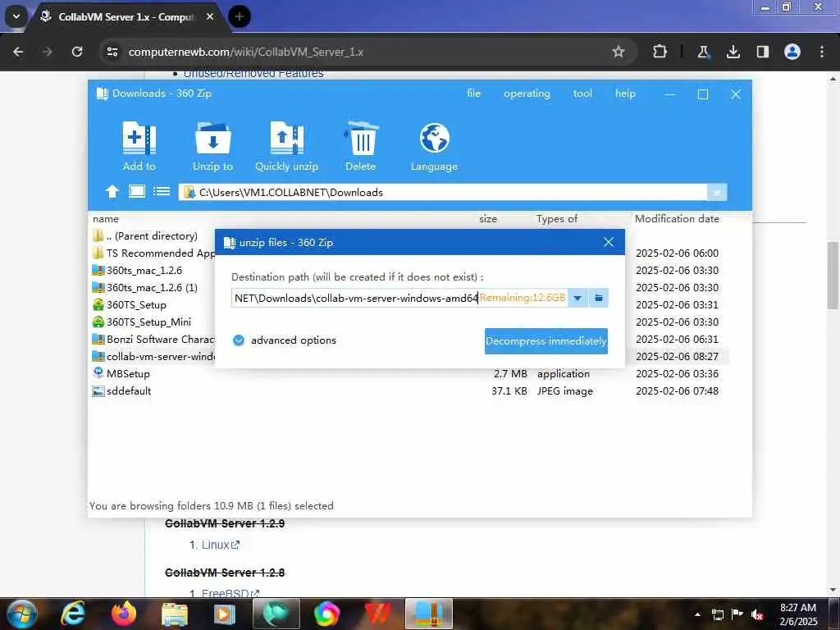This screenshot has height=630, width=840.
Task: Open Action Center flag tray icon
Action: tap(737, 614)
